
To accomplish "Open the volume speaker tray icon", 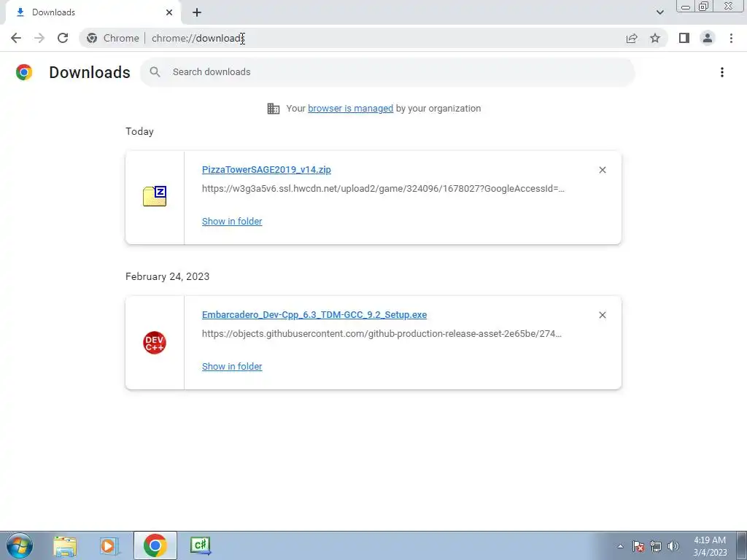I will coord(673,546).
